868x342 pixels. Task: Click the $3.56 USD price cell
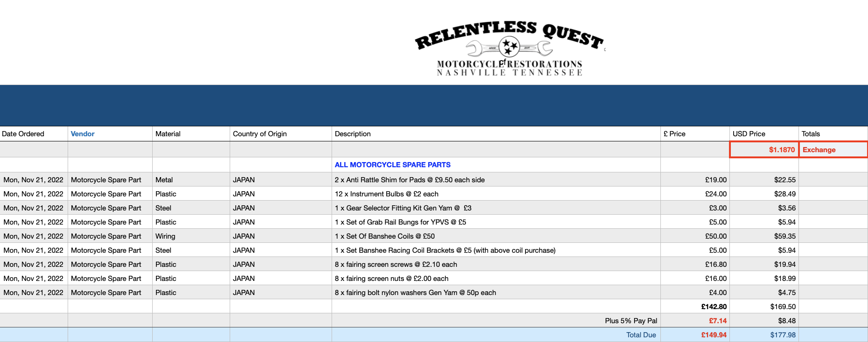click(764, 208)
